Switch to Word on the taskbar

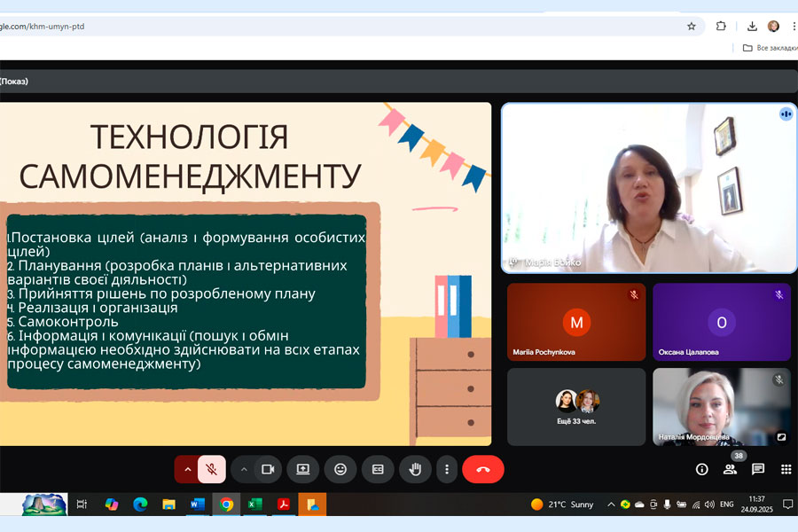197,505
